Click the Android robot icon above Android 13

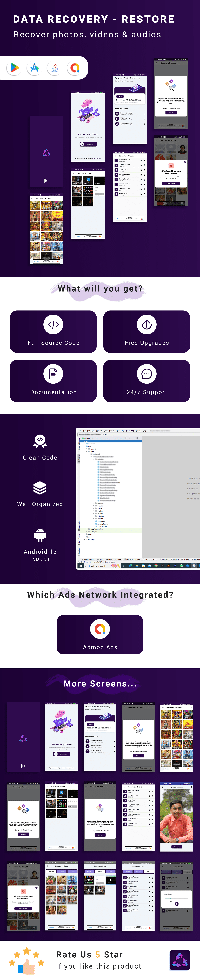(40, 535)
